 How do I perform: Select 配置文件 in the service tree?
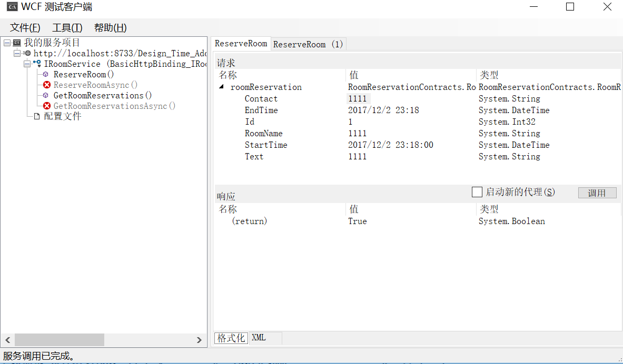pyautogui.click(x=62, y=116)
